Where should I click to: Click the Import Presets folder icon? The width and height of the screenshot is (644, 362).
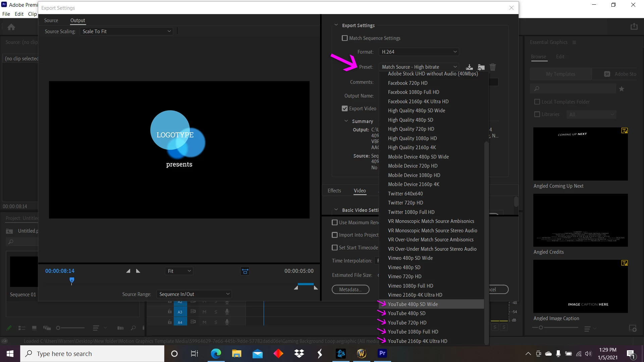click(x=481, y=67)
